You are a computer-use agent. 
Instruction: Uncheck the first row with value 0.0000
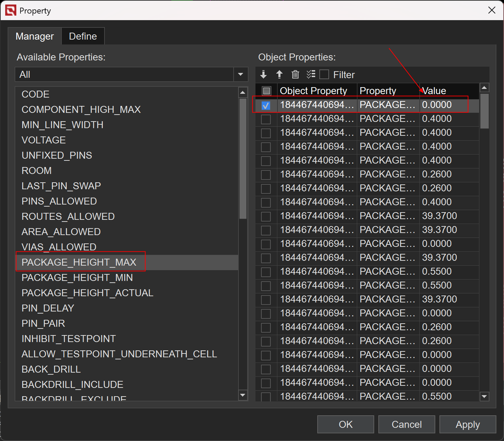[x=266, y=105]
